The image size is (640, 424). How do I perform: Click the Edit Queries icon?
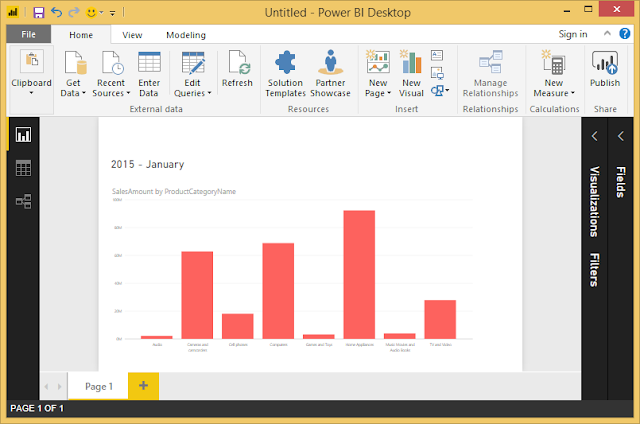point(193,62)
